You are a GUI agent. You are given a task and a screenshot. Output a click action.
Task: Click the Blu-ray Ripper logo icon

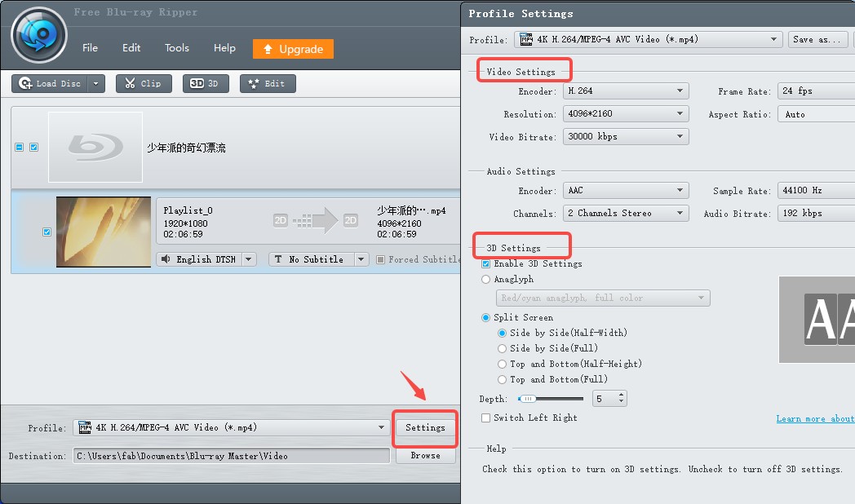click(x=38, y=34)
